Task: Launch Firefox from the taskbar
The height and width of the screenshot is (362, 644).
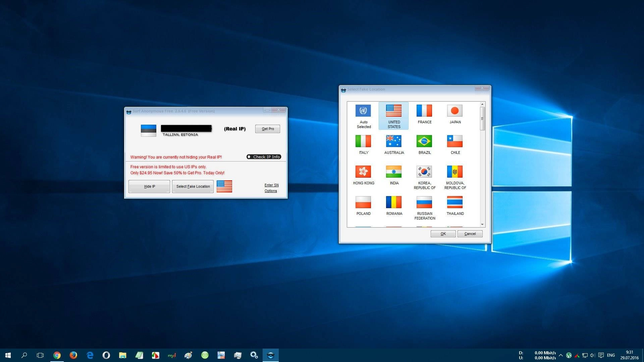Action: click(x=73, y=355)
